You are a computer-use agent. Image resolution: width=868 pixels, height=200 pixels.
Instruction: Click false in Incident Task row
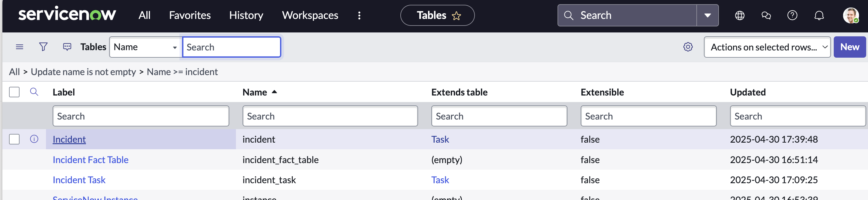point(590,180)
